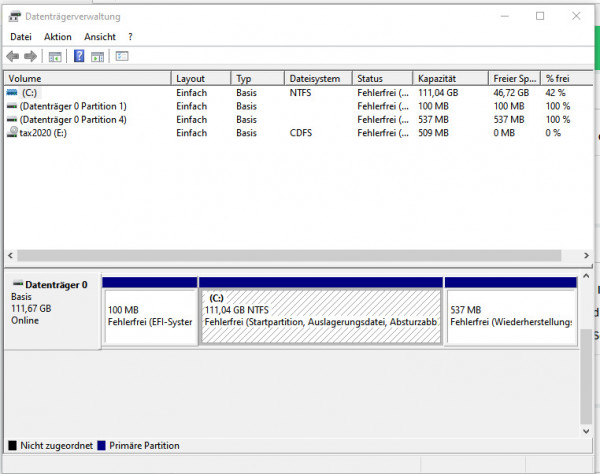Select row (Datenträger 0 Partition 4)
600x474 pixels.
298,119
